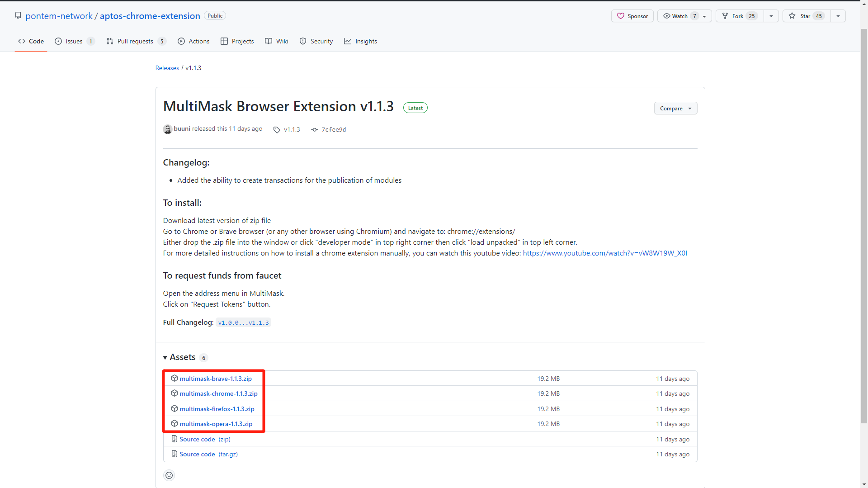
Task: Click buuni's avatar image
Action: [168, 129]
